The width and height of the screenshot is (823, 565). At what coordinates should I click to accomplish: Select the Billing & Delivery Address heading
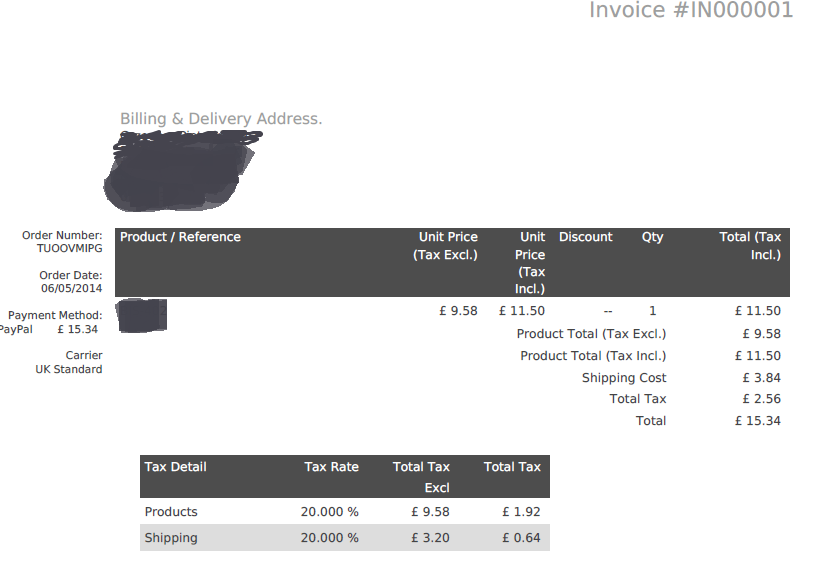221,119
